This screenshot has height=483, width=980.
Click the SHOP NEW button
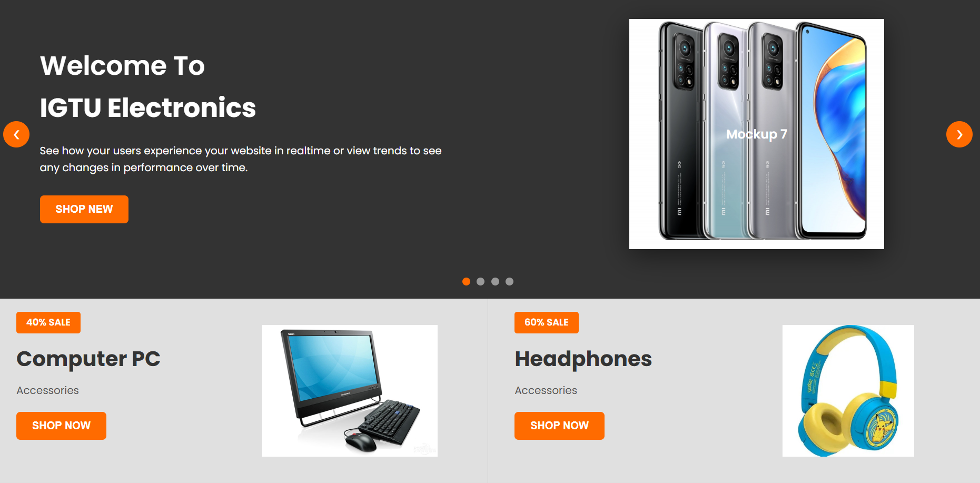coord(84,209)
